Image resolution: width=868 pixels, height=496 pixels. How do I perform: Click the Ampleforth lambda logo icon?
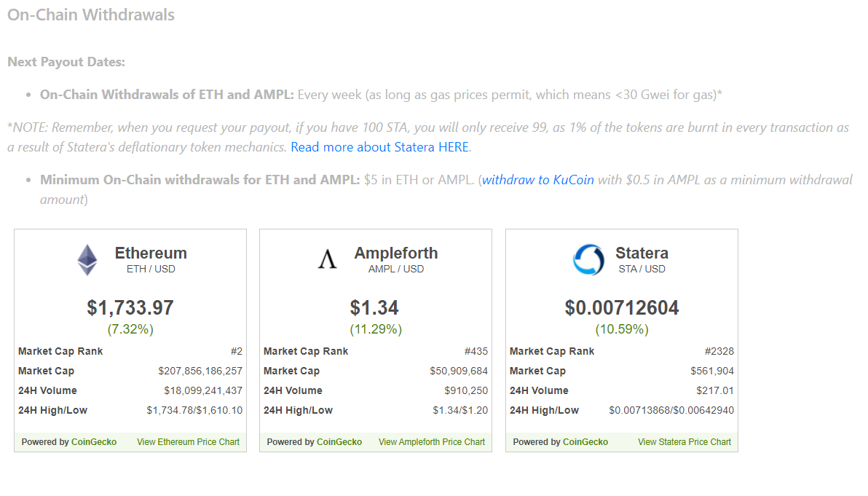coord(327,259)
